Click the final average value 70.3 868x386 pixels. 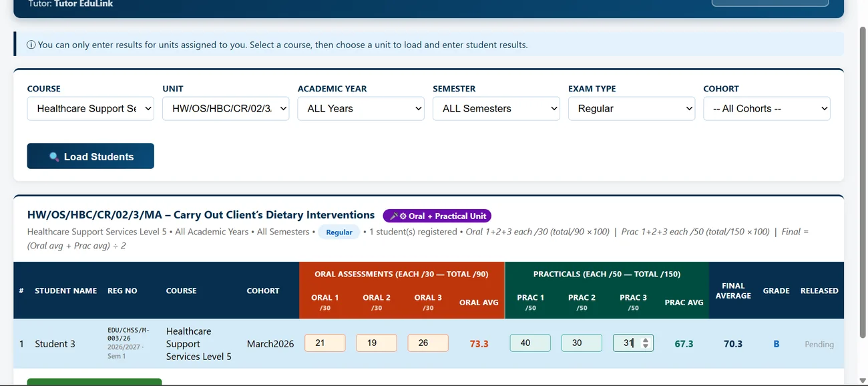pos(733,344)
